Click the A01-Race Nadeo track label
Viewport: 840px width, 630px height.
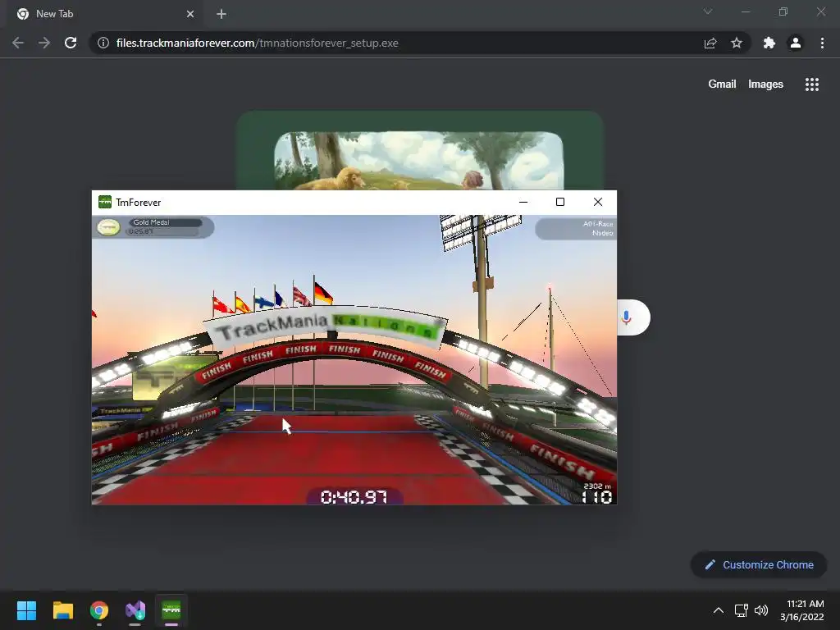click(576, 229)
